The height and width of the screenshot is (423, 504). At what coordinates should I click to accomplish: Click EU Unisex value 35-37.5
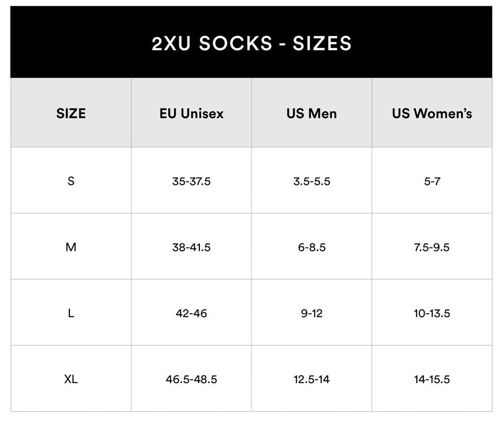(191, 181)
